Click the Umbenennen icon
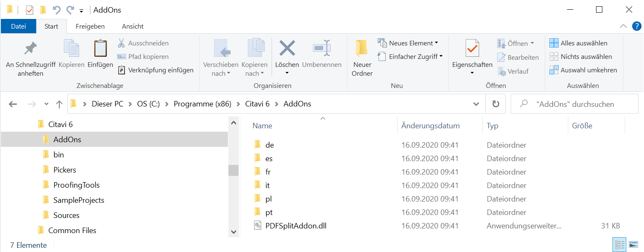This screenshot has width=644, height=252. tap(322, 48)
